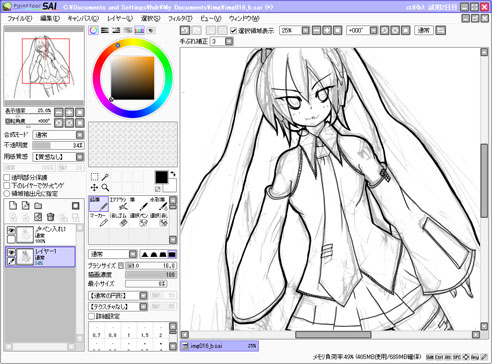Select the Marker (マーカー) tool

99,220
